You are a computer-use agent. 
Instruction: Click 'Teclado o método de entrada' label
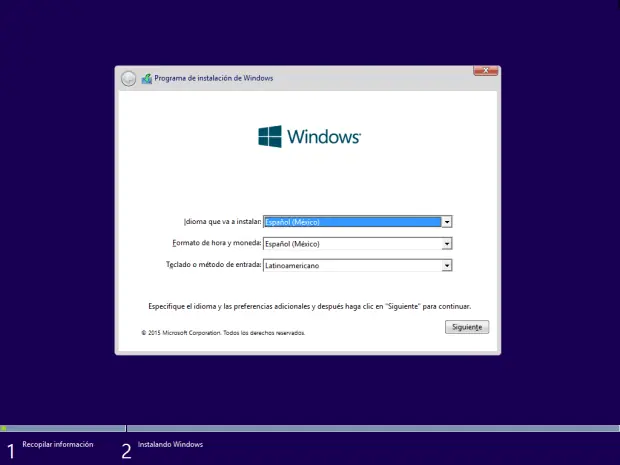(214, 265)
